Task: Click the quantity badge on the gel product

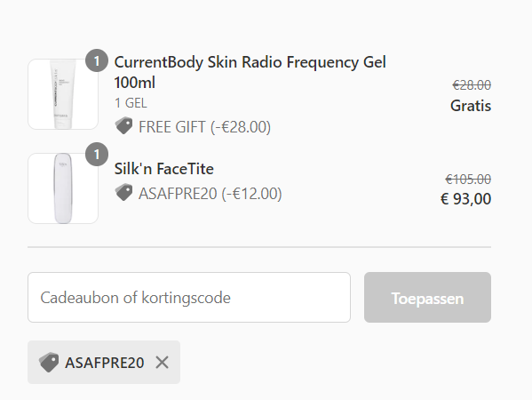Action: point(97,60)
